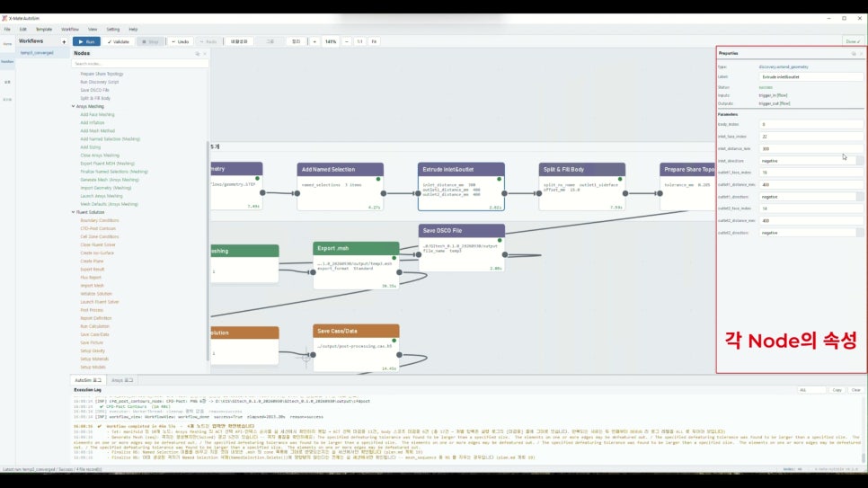Click the input port of Split & Fill Body node

point(539,193)
